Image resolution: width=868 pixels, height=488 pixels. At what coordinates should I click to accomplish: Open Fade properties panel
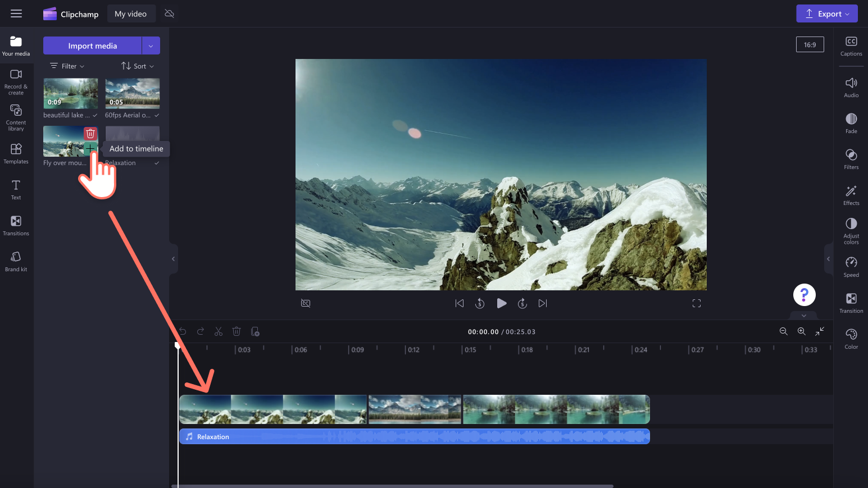851,124
